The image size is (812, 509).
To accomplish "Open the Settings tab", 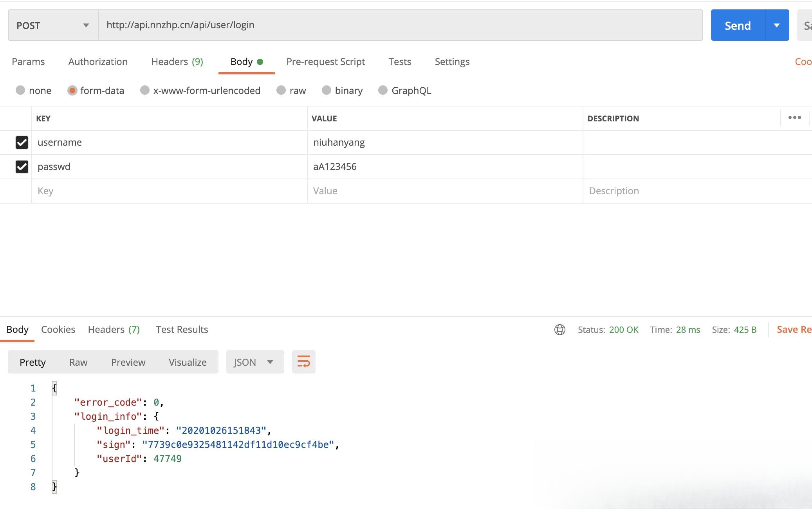I will tap(452, 62).
